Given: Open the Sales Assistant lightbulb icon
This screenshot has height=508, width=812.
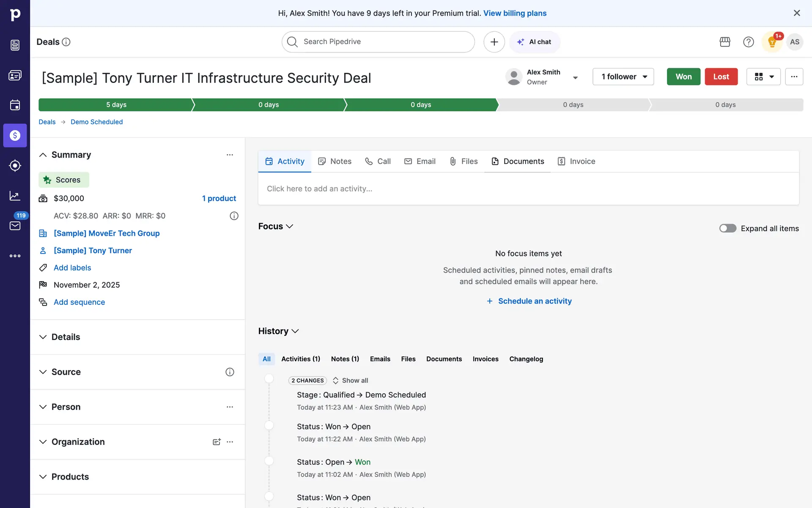Looking at the screenshot, I should (772, 42).
